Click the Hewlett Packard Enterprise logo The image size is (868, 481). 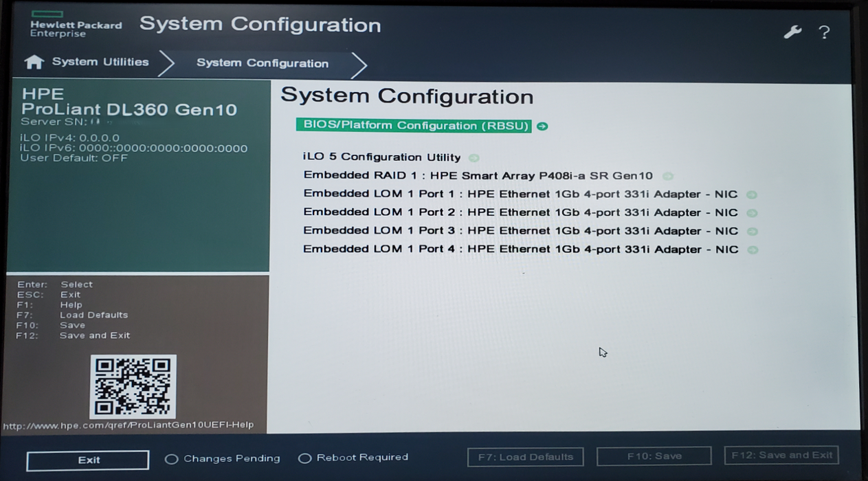point(76,24)
